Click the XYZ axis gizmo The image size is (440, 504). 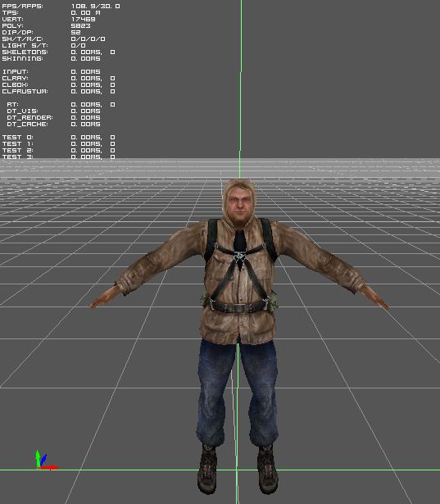46,461
